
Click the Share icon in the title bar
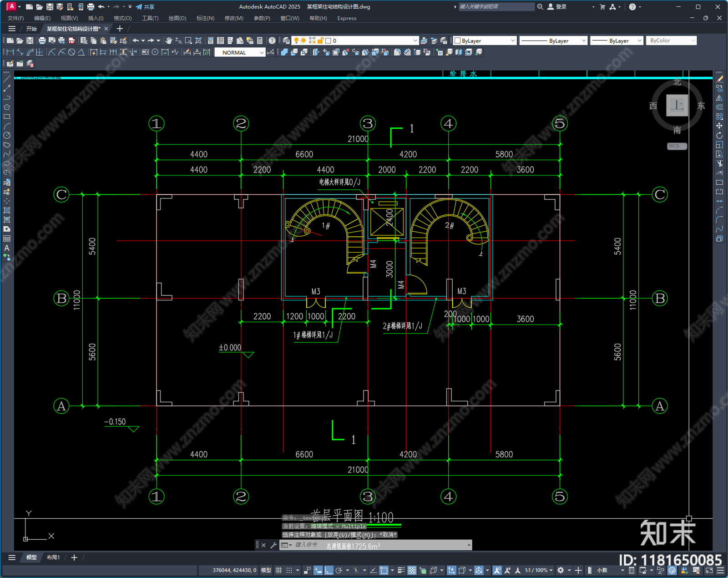pyautogui.click(x=145, y=7)
